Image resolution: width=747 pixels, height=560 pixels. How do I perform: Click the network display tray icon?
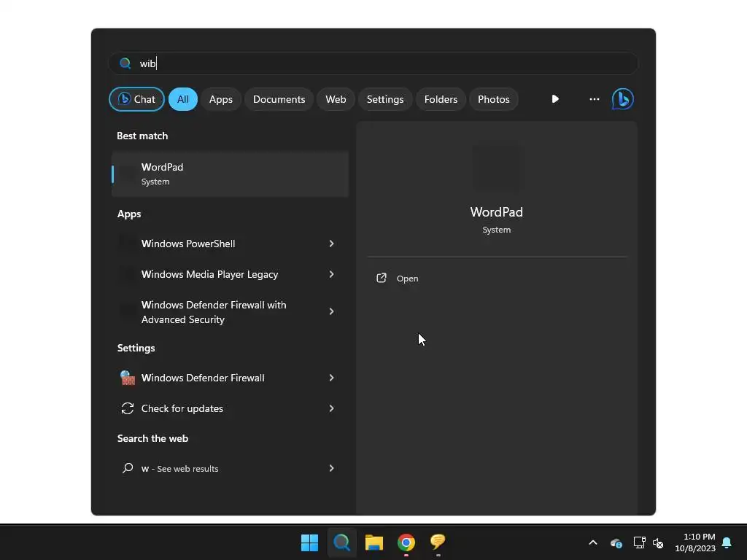[639, 542]
